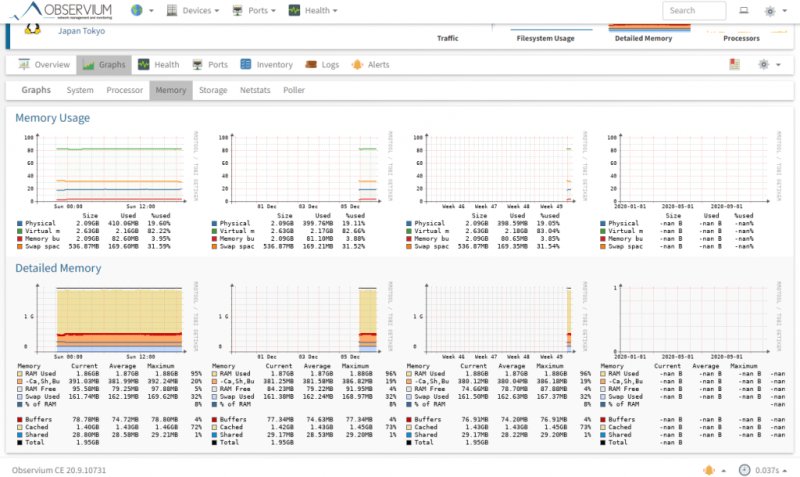This screenshot has width=800, height=477.
Task: Open the Japan Tokyo location link
Action: tap(81, 31)
